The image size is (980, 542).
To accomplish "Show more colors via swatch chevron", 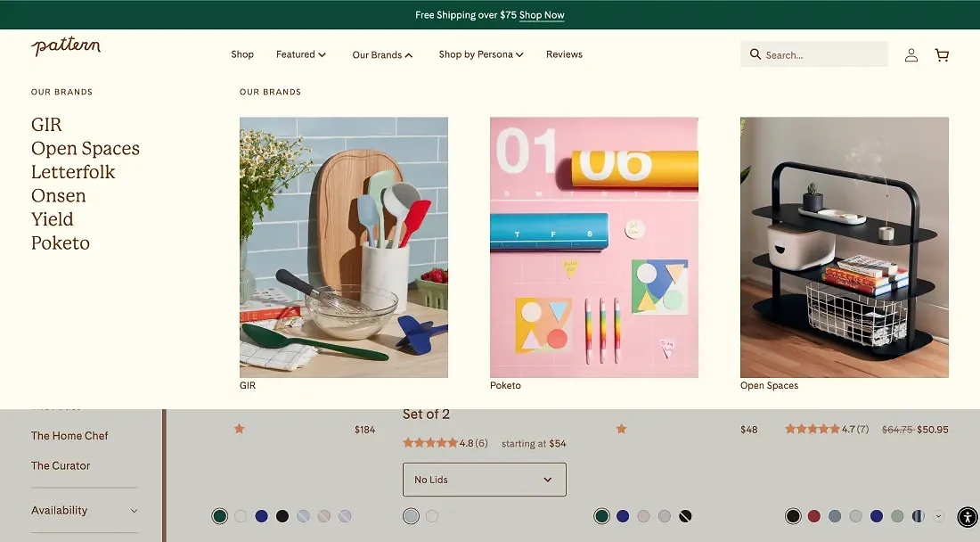I will coord(938,516).
